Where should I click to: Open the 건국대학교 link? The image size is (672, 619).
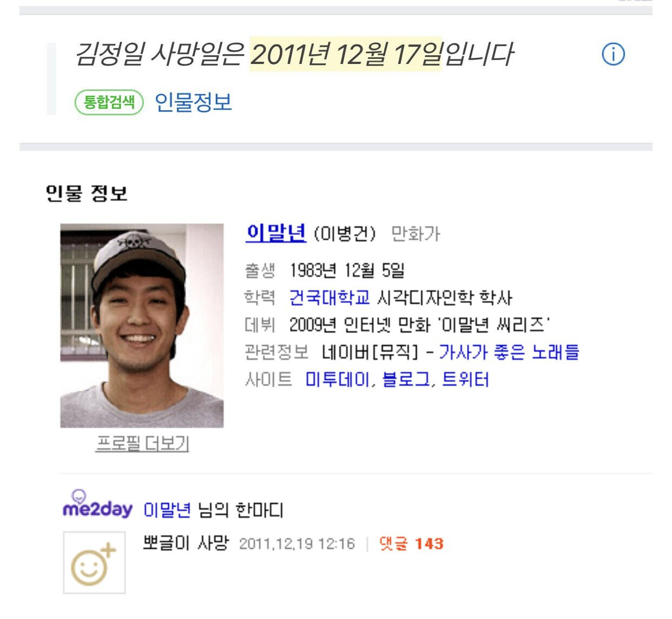pos(329,297)
